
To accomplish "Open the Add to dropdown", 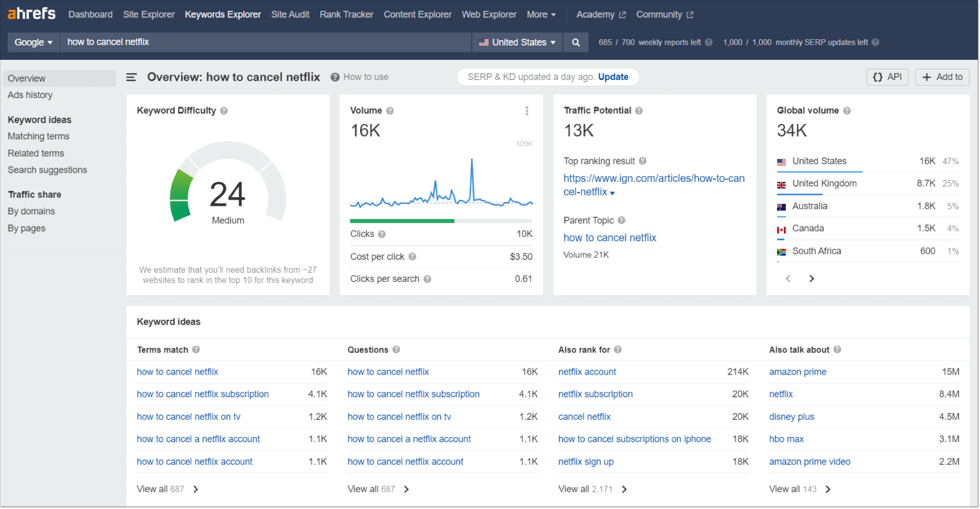I will coord(942,77).
